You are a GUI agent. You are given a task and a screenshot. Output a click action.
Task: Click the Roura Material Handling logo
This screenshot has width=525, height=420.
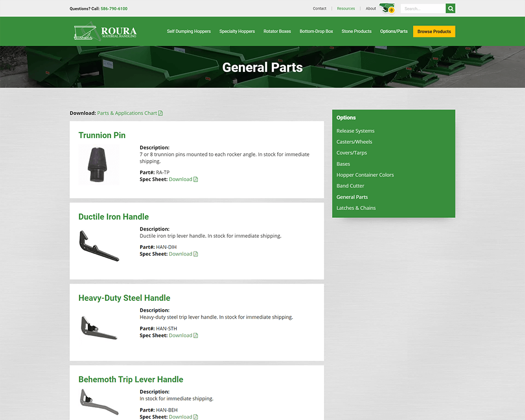click(105, 31)
